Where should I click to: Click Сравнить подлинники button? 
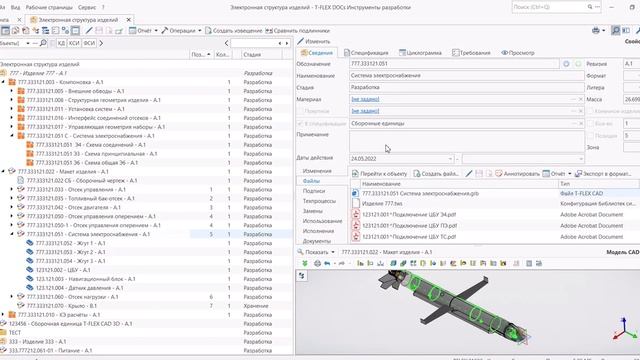(x=298, y=31)
